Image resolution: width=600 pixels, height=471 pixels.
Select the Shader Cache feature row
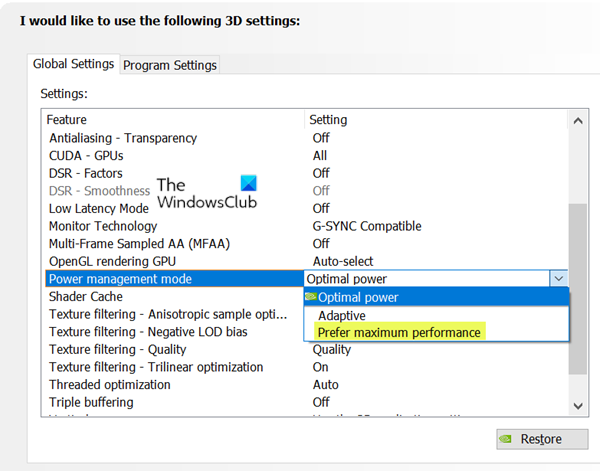pyautogui.click(x=86, y=297)
